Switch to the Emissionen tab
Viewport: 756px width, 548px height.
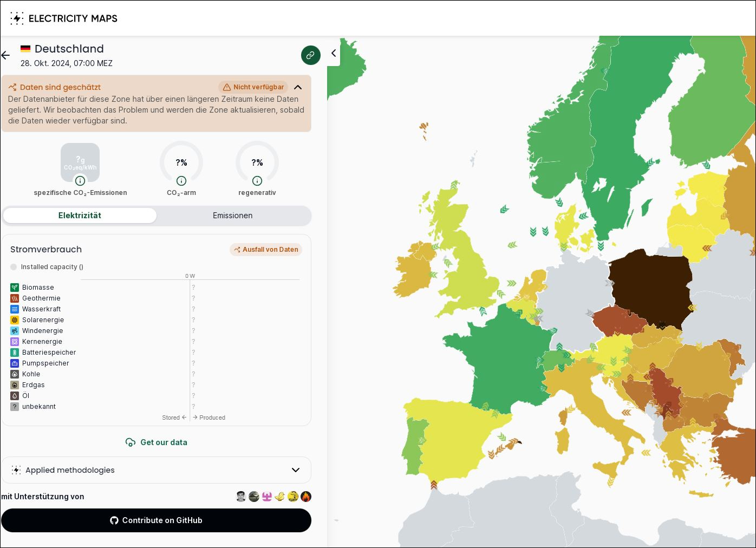233,216
